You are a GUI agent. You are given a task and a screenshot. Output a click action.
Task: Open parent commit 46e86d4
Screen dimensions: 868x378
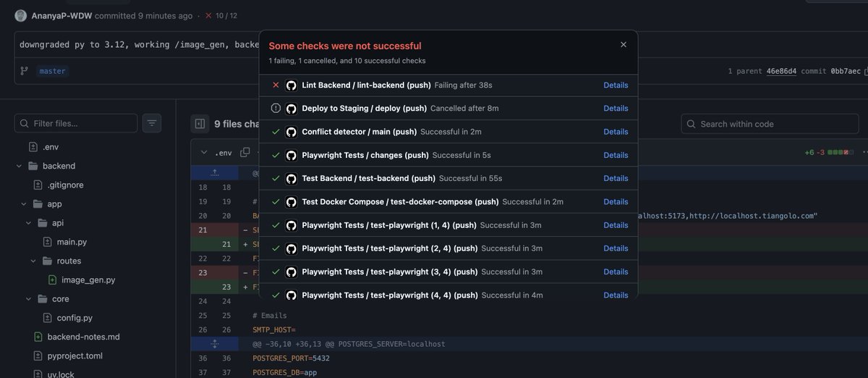point(781,71)
